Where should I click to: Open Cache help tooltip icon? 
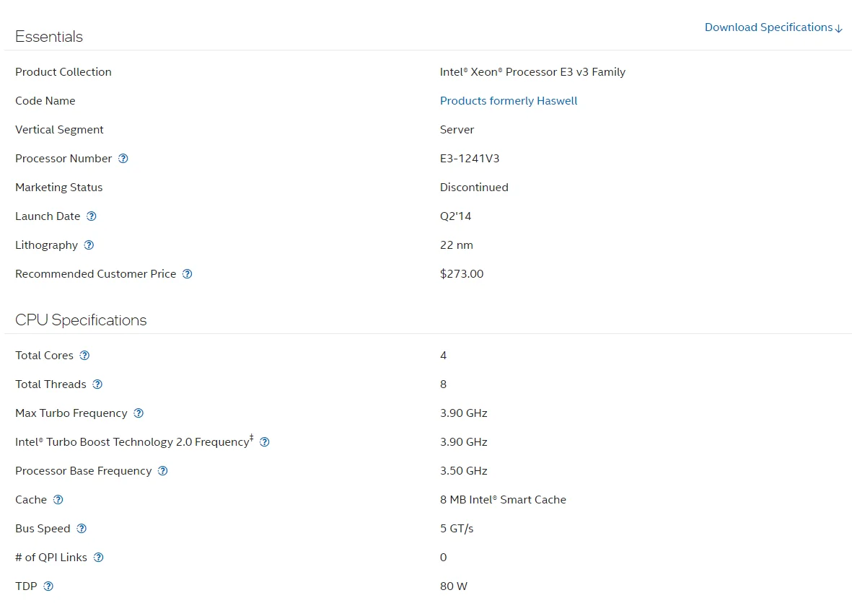(x=58, y=500)
